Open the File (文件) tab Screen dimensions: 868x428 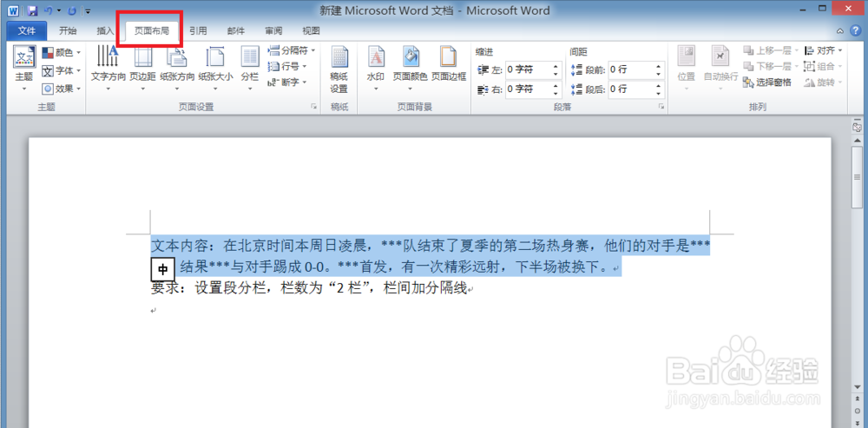pyautogui.click(x=27, y=30)
